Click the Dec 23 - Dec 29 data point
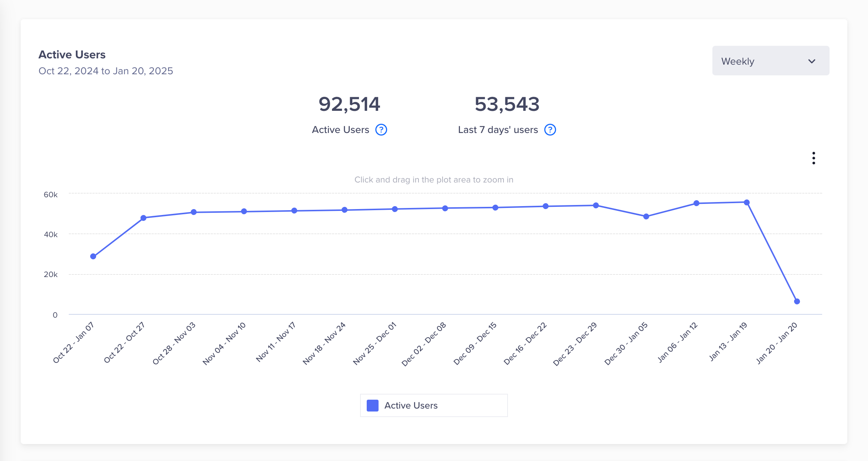This screenshot has height=461, width=868. click(596, 205)
